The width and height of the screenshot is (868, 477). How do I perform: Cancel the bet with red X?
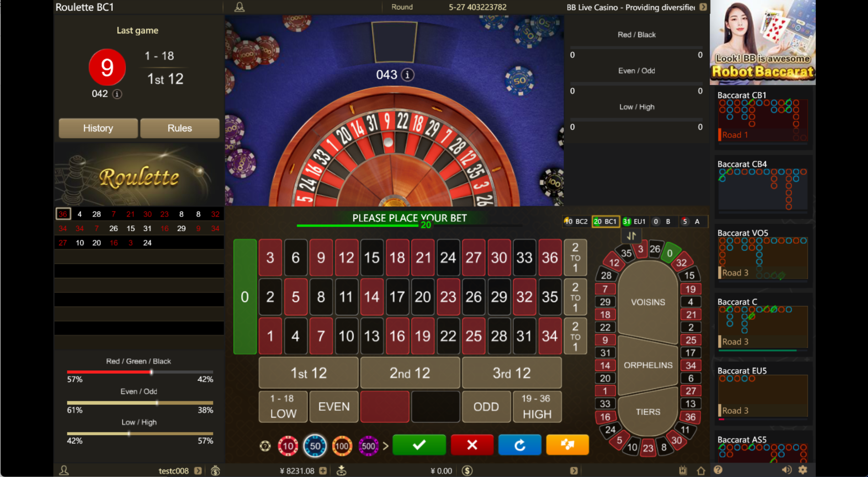click(x=472, y=445)
